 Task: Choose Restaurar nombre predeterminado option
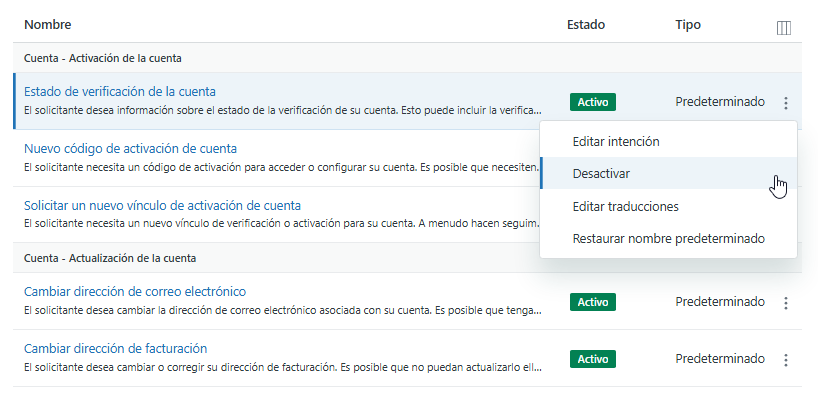pos(668,239)
